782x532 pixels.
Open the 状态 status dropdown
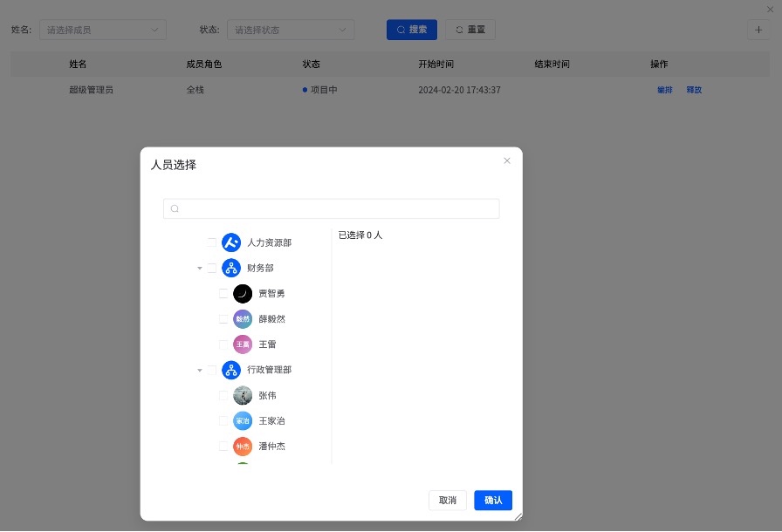click(291, 30)
